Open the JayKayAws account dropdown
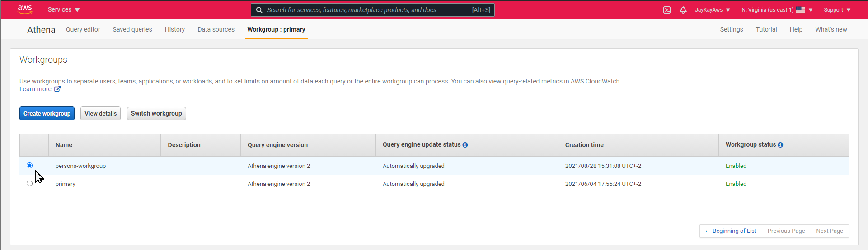 pyautogui.click(x=712, y=10)
